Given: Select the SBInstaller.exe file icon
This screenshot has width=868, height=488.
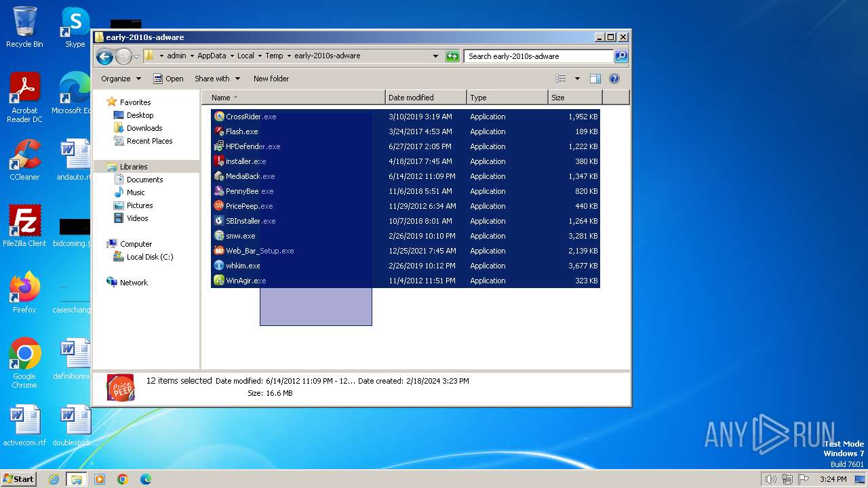Looking at the screenshot, I should (219, 221).
